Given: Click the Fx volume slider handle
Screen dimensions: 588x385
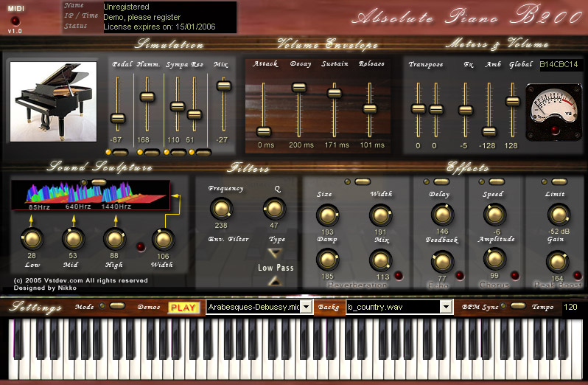Looking at the screenshot, I should (466, 110).
